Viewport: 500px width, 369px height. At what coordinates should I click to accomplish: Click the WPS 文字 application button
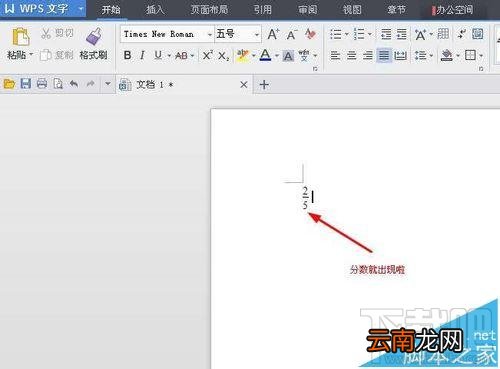pos(43,8)
